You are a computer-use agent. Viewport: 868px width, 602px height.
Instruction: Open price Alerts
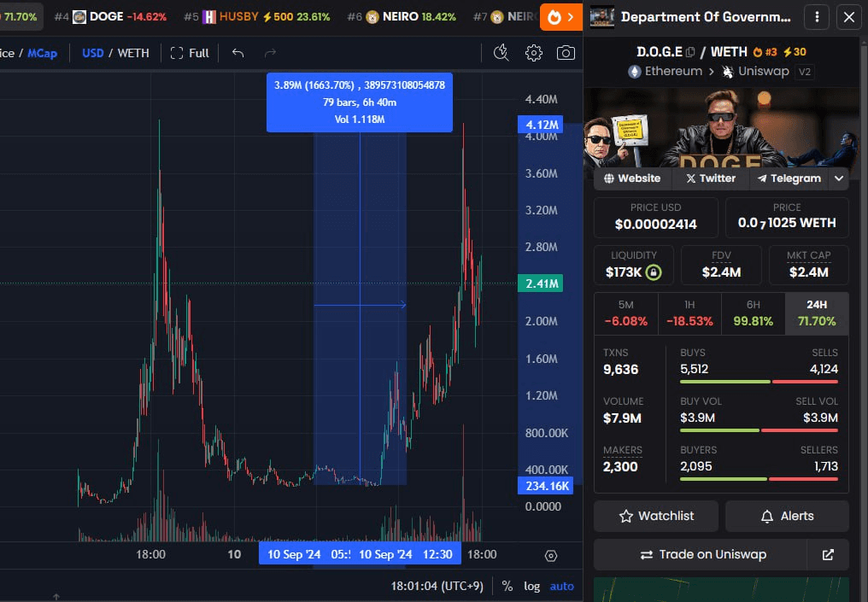point(787,517)
